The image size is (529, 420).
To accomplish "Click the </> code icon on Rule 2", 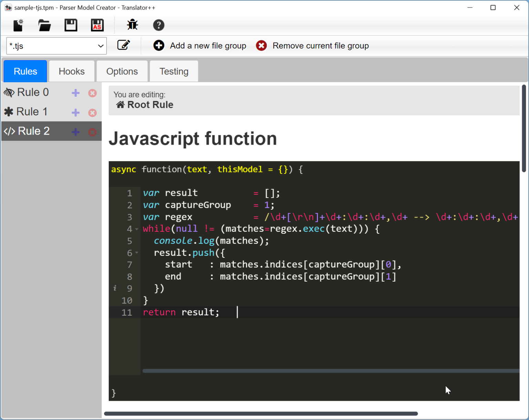I will click(x=9, y=131).
